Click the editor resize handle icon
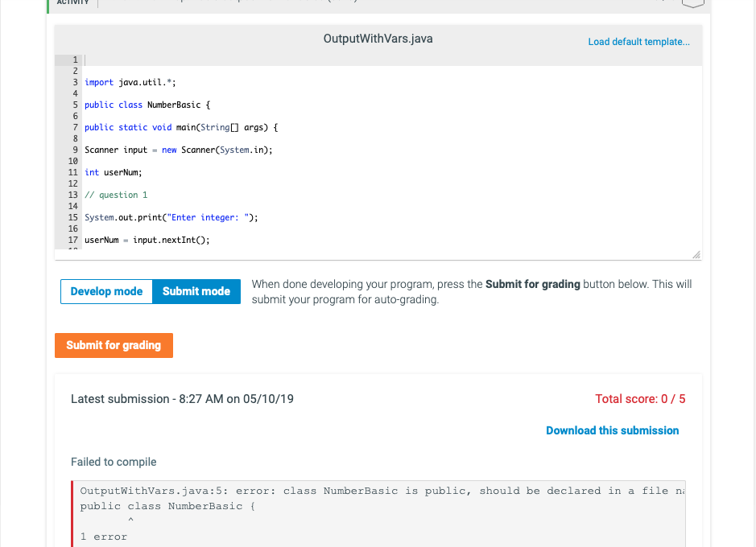 pyautogui.click(x=696, y=254)
